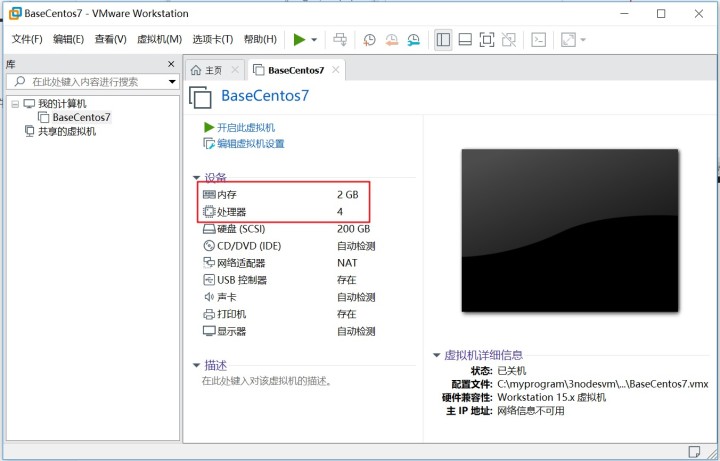This screenshot has width=720, height=461.
Task: Collapse the 虚拟机详细信息 section
Action: [437, 355]
